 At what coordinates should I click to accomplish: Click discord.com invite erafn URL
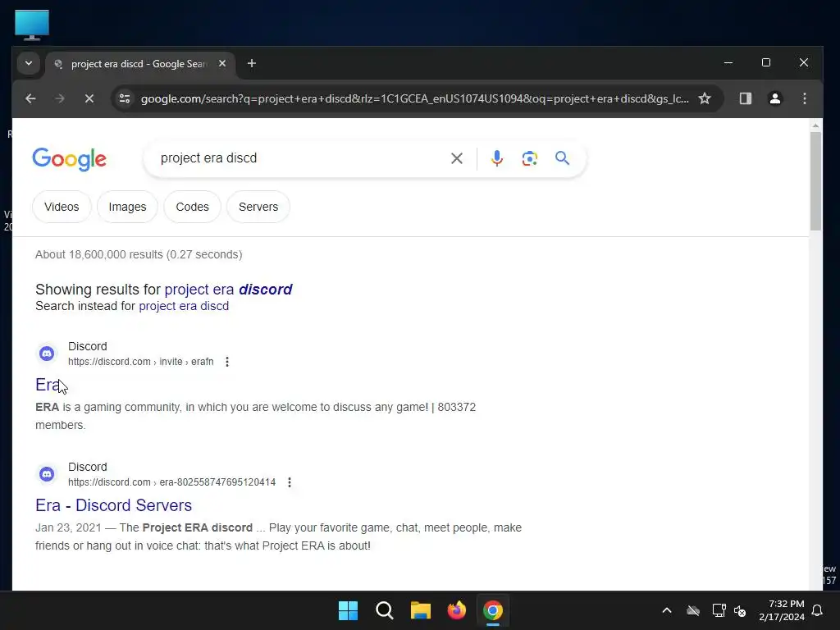(141, 362)
